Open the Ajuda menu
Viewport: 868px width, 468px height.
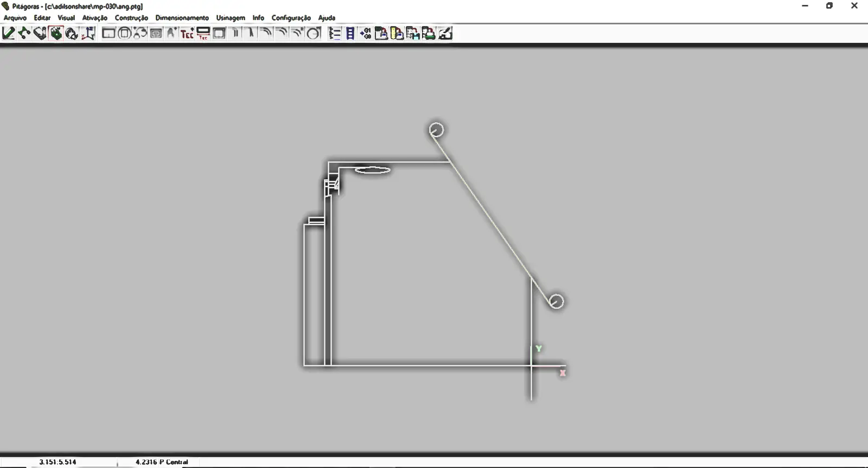point(327,18)
